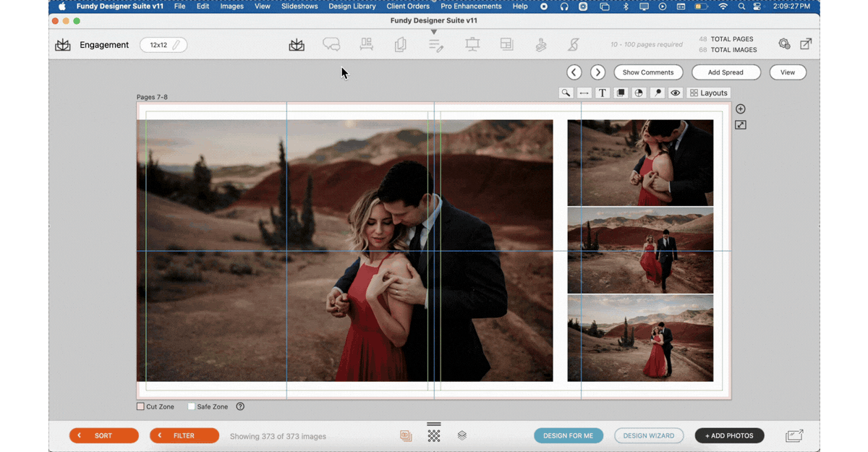Open the presentation easel tool
Image resolution: width=868 pixels, height=452 pixels.
point(472,45)
